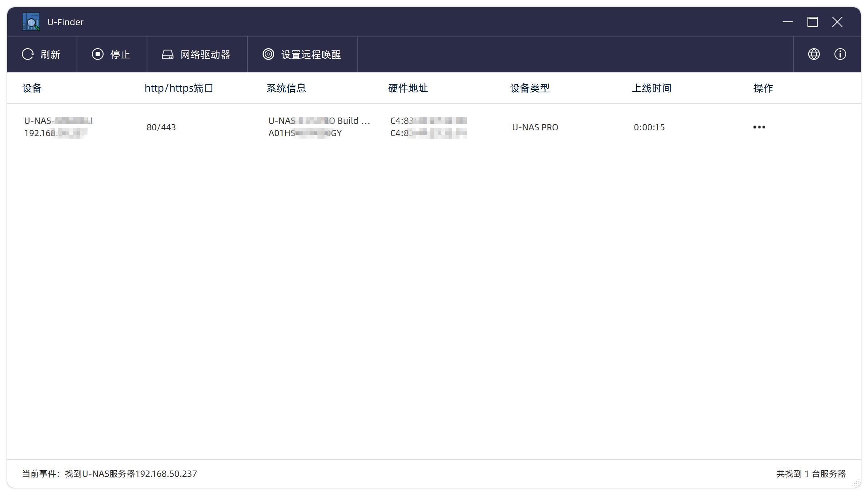Click the stop (停止) icon
Screen dimensions: 868x495
(97, 54)
